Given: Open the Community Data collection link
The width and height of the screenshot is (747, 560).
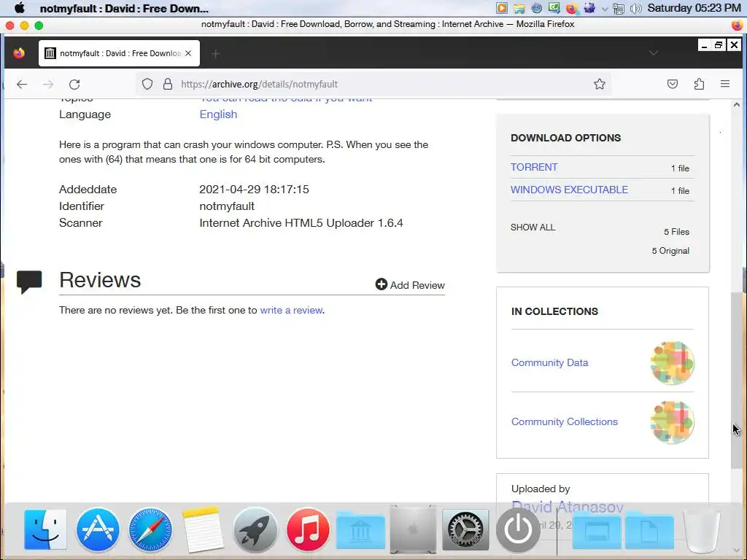Looking at the screenshot, I should click(x=549, y=362).
